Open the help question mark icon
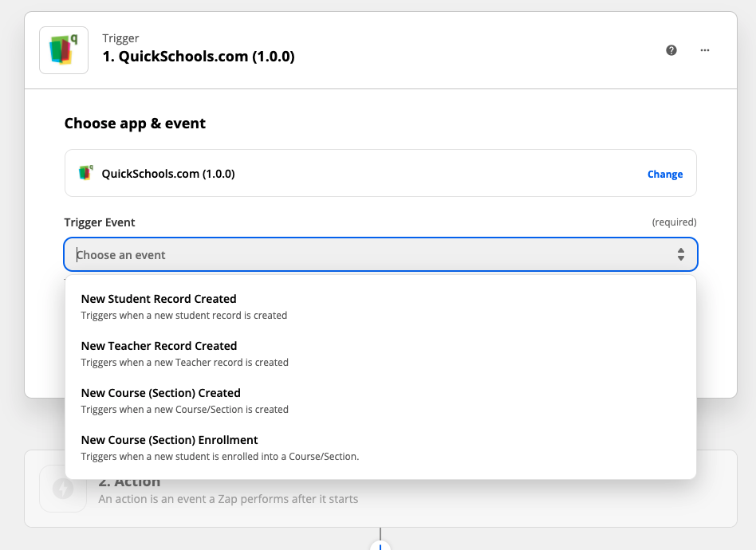This screenshot has height=550, width=756. point(671,50)
